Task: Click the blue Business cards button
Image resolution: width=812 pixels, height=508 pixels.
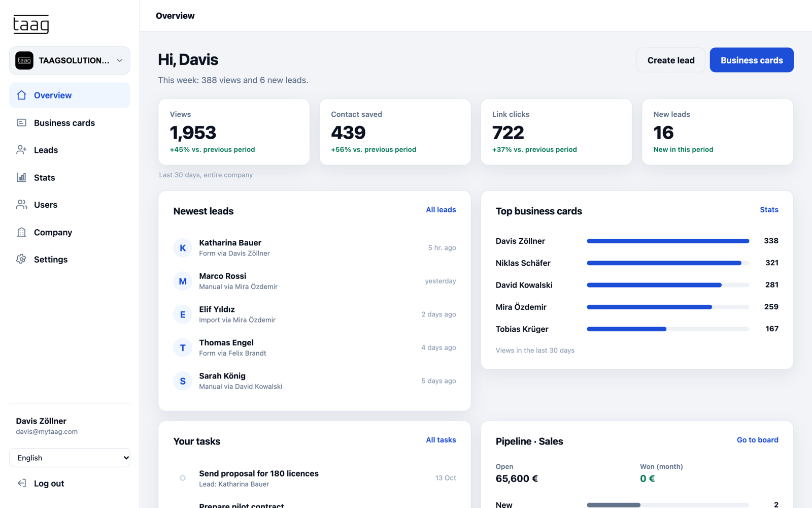Action: pyautogui.click(x=752, y=60)
